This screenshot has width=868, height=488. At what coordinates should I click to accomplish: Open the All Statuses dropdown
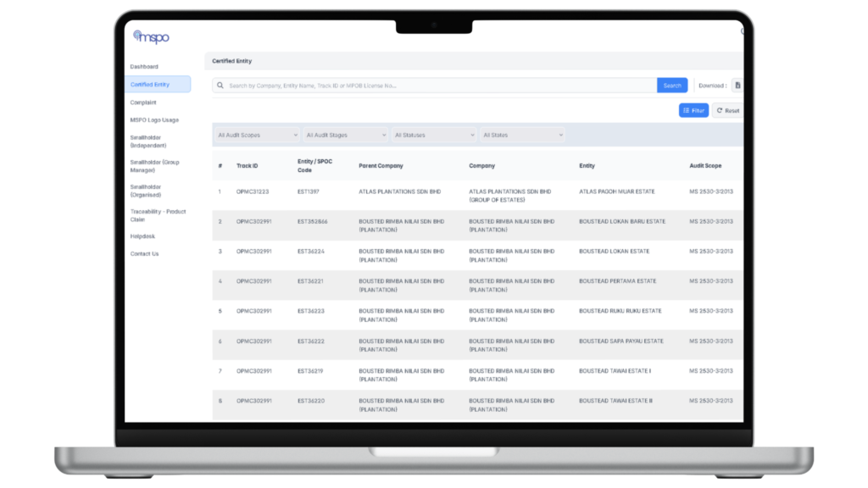433,135
